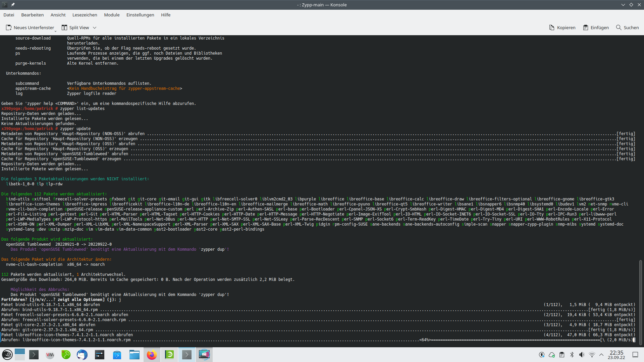Expand hidden system tray icons arrow
The width and height of the screenshot is (644, 362).
point(601,355)
